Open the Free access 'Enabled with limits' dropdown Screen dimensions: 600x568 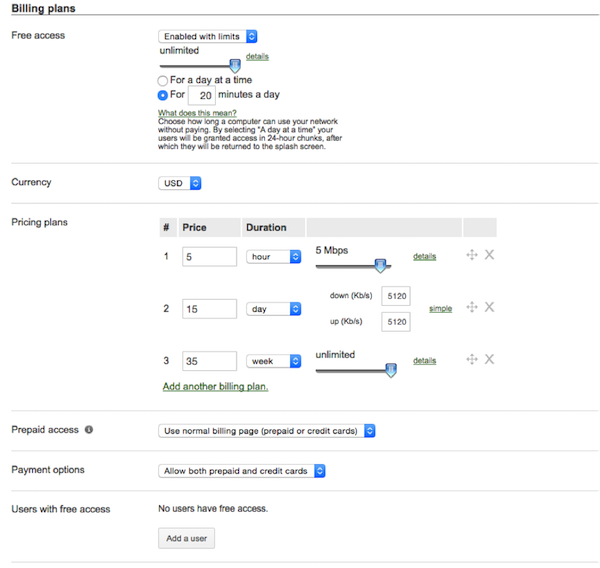[207, 36]
